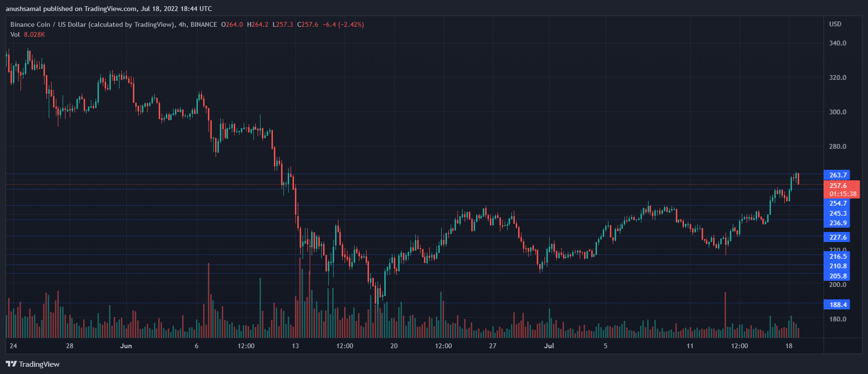Click the 245.3 price level label
Image resolution: width=868 pixels, height=374 pixels.
pos(837,213)
